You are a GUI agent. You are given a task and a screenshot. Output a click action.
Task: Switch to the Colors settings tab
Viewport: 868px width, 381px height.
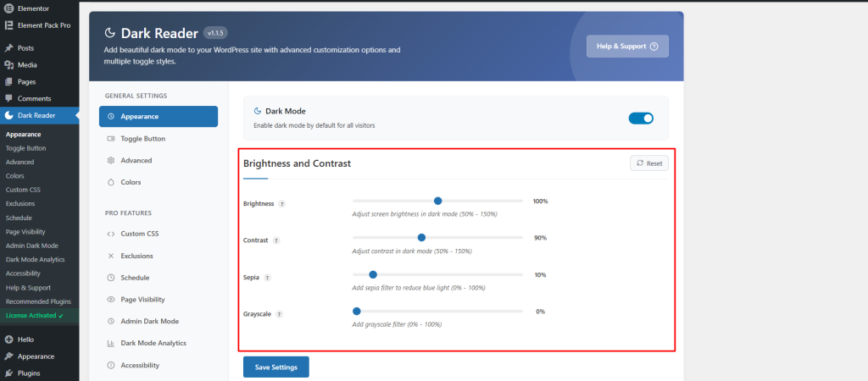[x=159, y=182]
